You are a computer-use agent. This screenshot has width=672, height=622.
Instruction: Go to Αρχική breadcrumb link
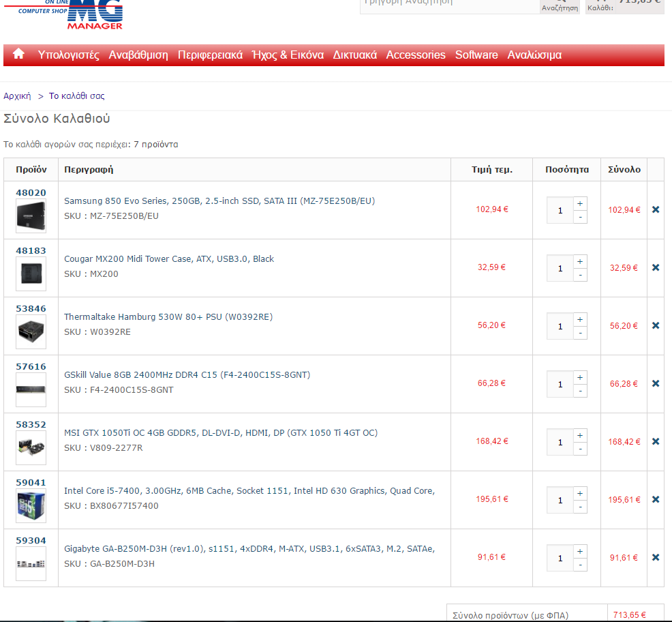17,95
